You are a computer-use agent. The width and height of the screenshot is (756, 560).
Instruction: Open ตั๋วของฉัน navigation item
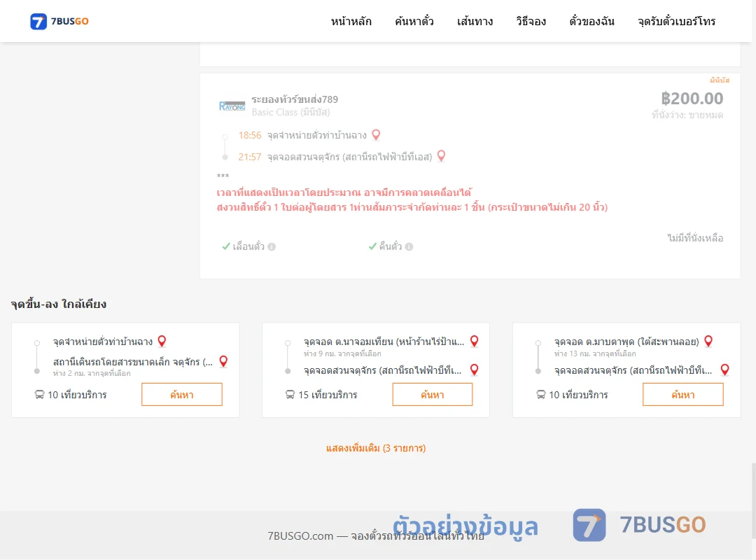coord(591,21)
